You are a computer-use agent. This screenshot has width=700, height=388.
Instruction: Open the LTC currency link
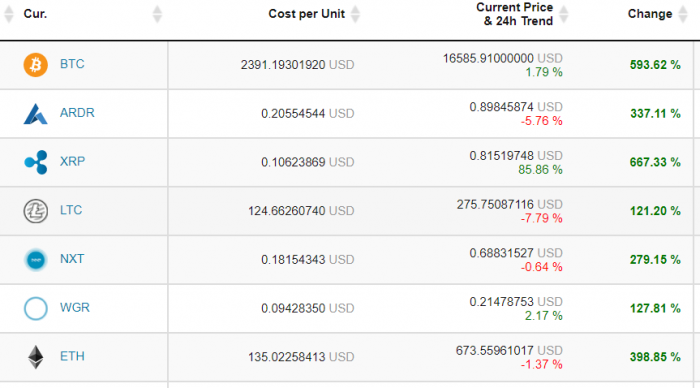pos(71,210)
